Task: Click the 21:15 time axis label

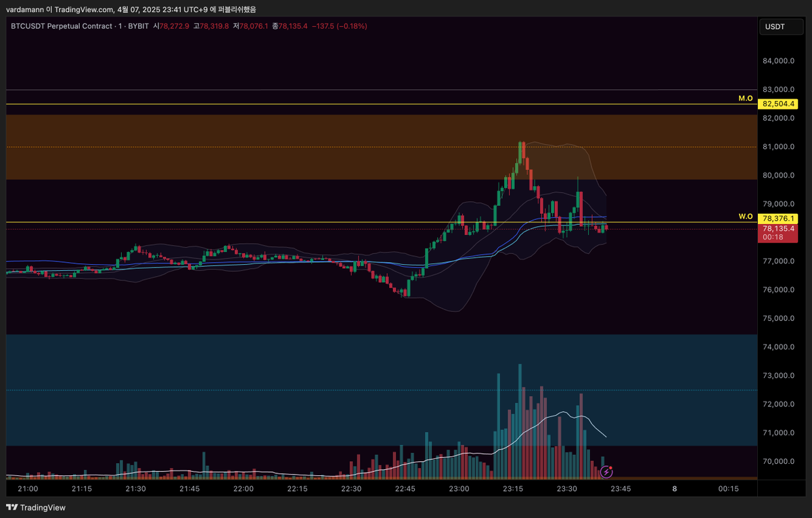Action: click(82, 489)
